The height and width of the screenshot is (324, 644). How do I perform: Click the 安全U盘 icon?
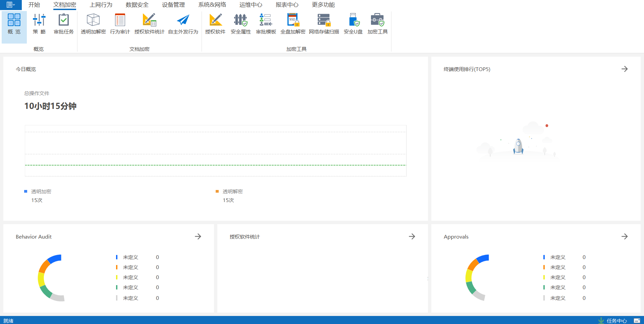(x=353, y=24)
